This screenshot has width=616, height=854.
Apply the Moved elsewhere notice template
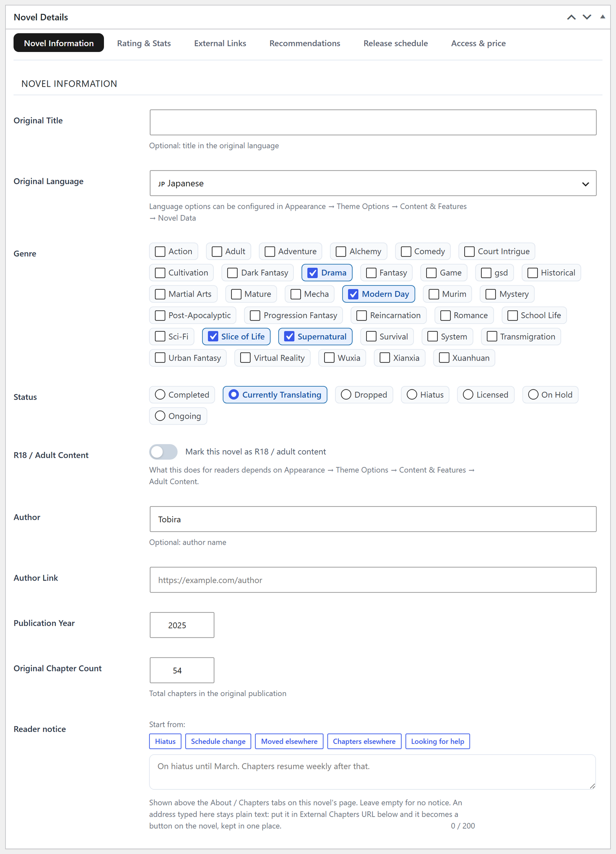289,742
